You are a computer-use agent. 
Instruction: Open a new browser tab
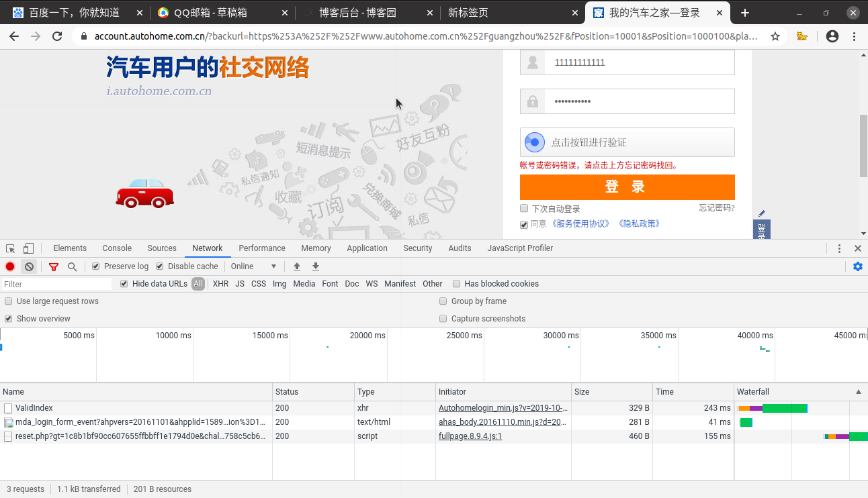click(745, 13)
